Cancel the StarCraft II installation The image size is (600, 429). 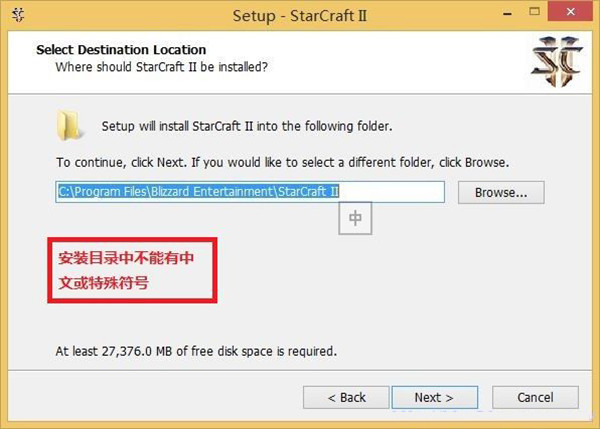(535, 397)
